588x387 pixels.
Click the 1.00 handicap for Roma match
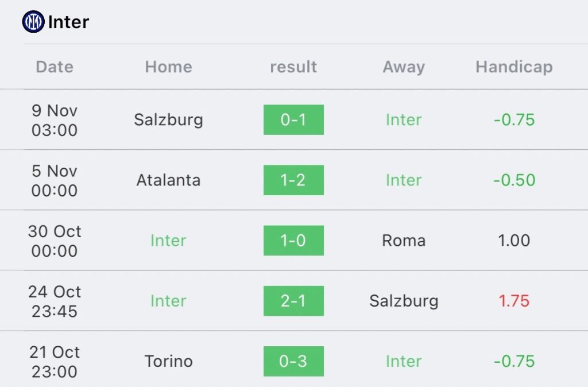[514, 241]
